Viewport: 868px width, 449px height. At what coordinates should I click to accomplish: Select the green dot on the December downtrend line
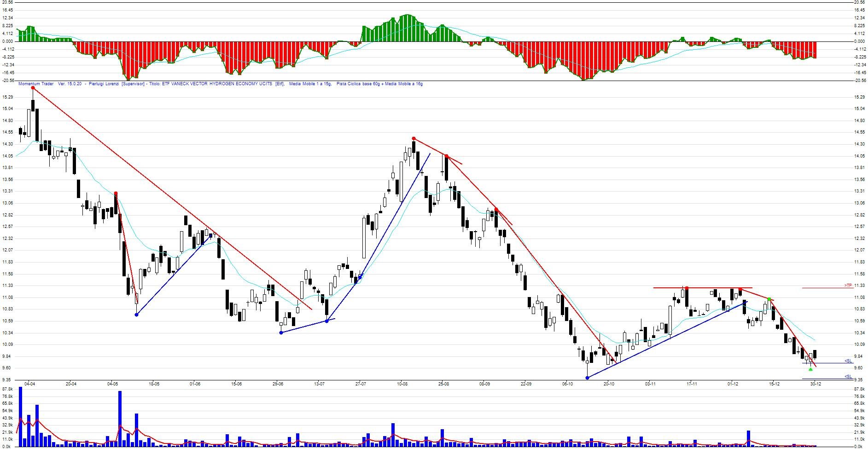(769, 299)
